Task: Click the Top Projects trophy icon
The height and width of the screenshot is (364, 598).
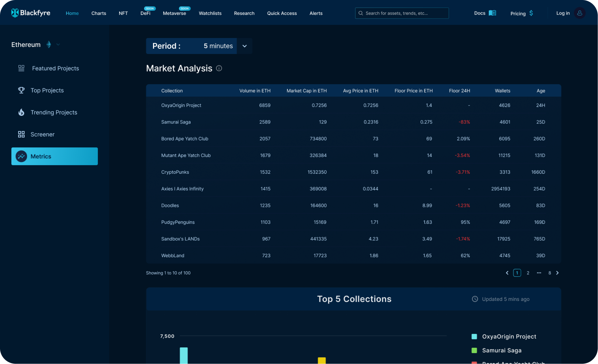Action: (x=21, y=90)
